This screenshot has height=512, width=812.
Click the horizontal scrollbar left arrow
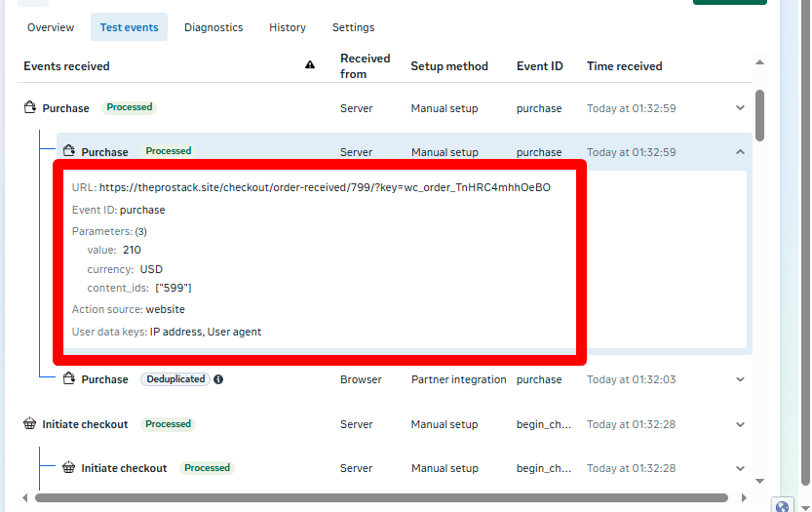pos(25,497)
